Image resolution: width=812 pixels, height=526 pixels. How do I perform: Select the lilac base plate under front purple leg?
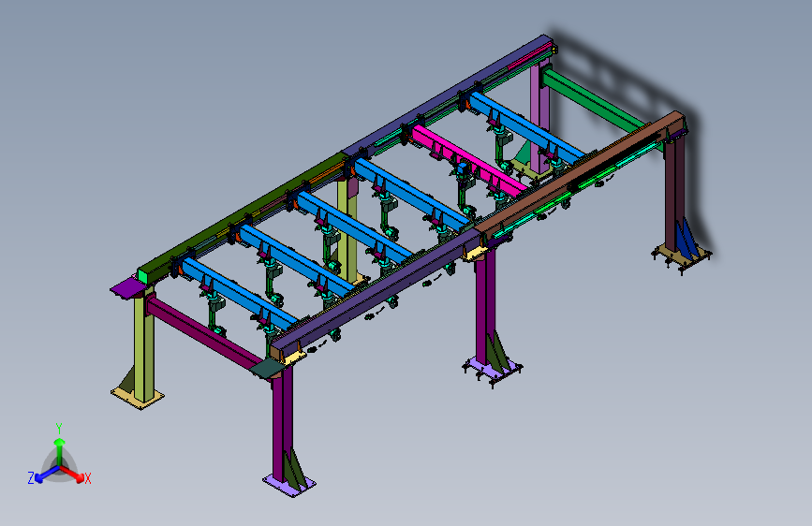(x=289, y=486)
